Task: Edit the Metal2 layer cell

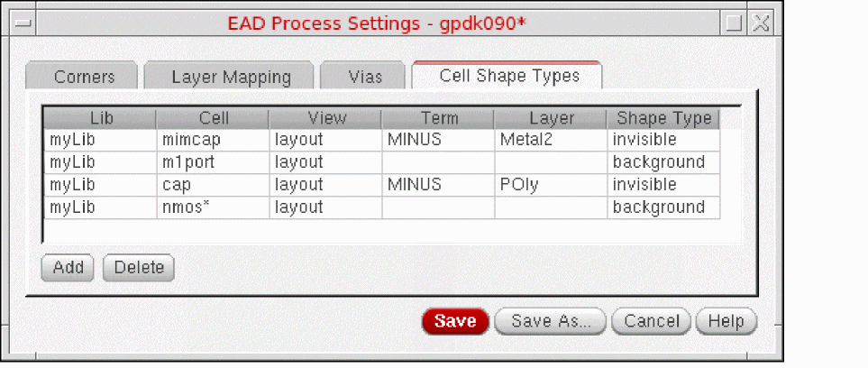Action: tap(549, 141)
